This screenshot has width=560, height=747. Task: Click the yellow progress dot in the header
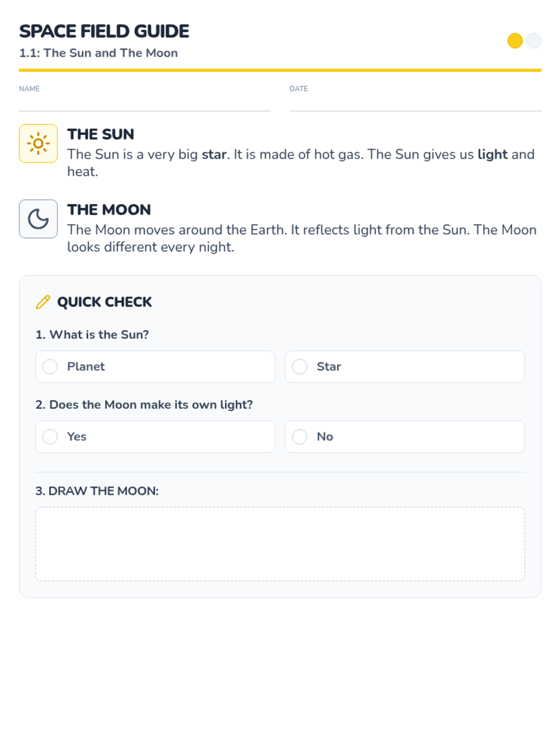[x=515, y=41]
